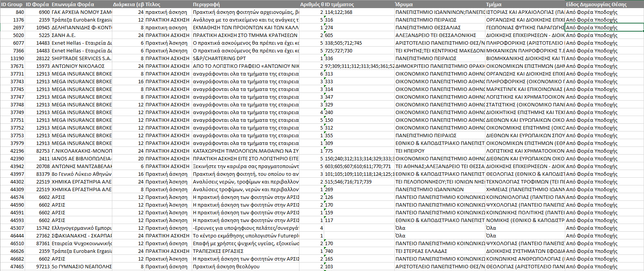Click the department ID cell '775'
The width and height of the screenshot is (644, 271).
pyautogui.click(x=359, y=151)
